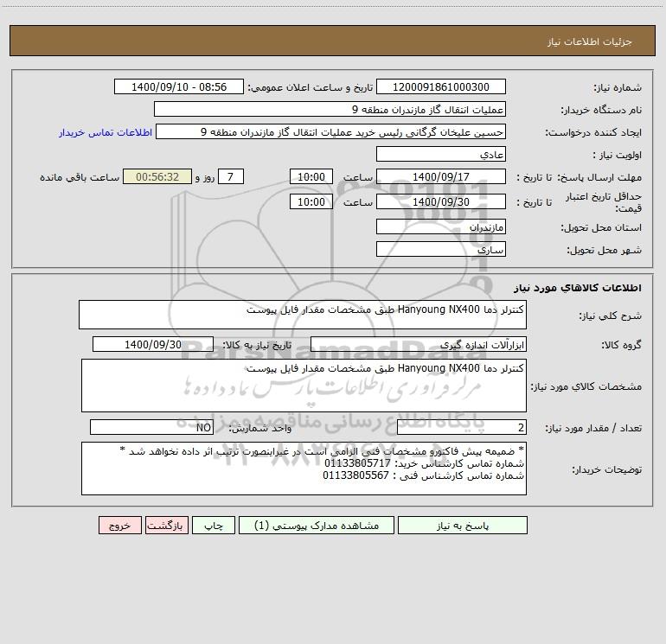This screenshot has width=666, height=644.
Task: Click label 'توضیحات خریدار:'
Action: (607, 470)
